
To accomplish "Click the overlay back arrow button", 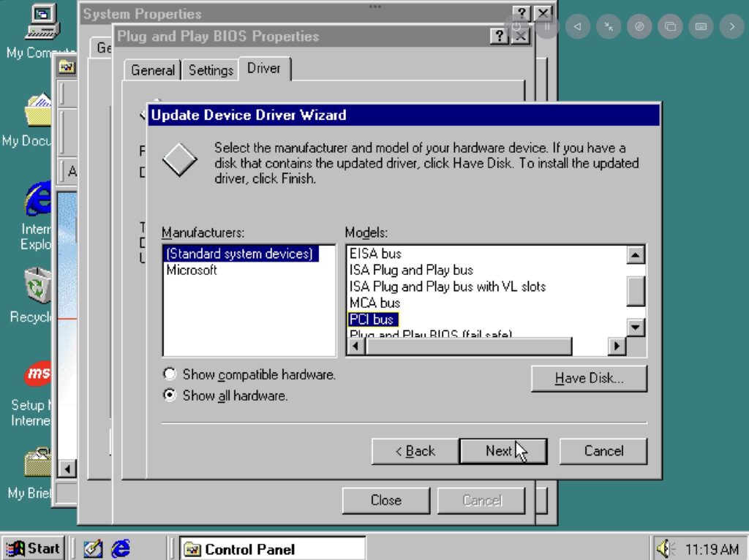I will [x=578, y=27].
